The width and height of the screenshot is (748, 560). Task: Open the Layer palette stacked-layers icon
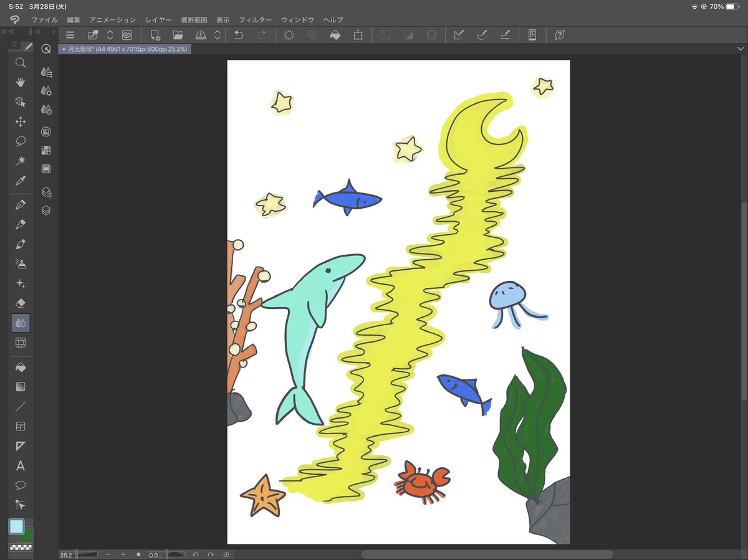pos(46,211)
